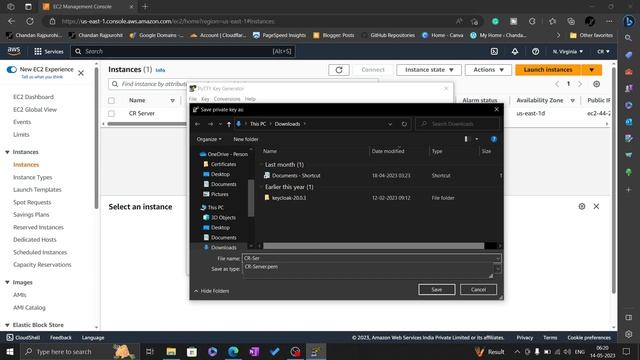Open Organize dropdown in Save dialog
Image resolution: width=640 pixels, height=360 pixels.
click(x=209, y=139)
